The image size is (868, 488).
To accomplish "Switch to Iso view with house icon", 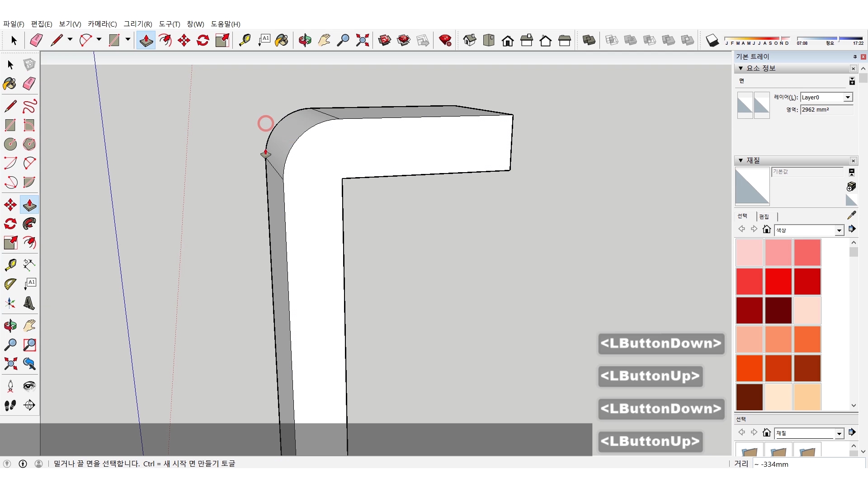I will coord(470,40).
